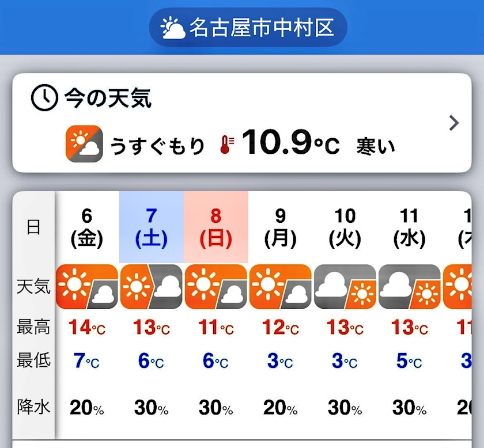Tap the 14°C high temperature for Friday
484x448 pixels.
(87, 328)
